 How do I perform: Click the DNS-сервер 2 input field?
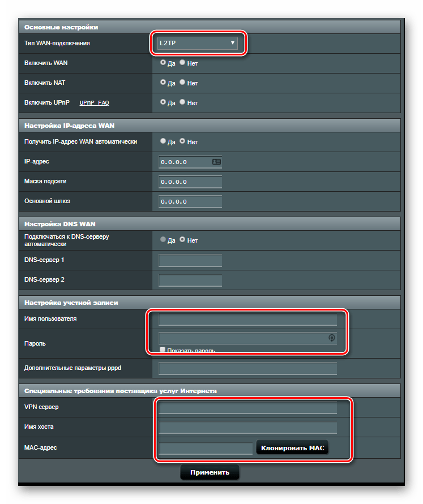tap(190, 280)
